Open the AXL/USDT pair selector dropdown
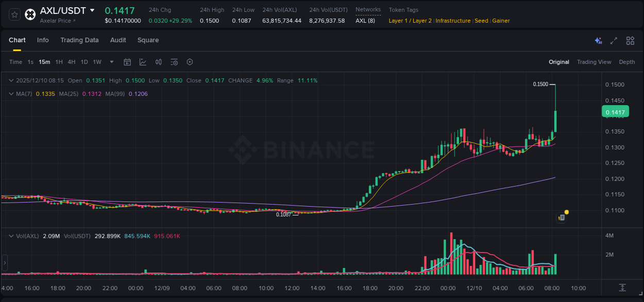 pos(63,10)
